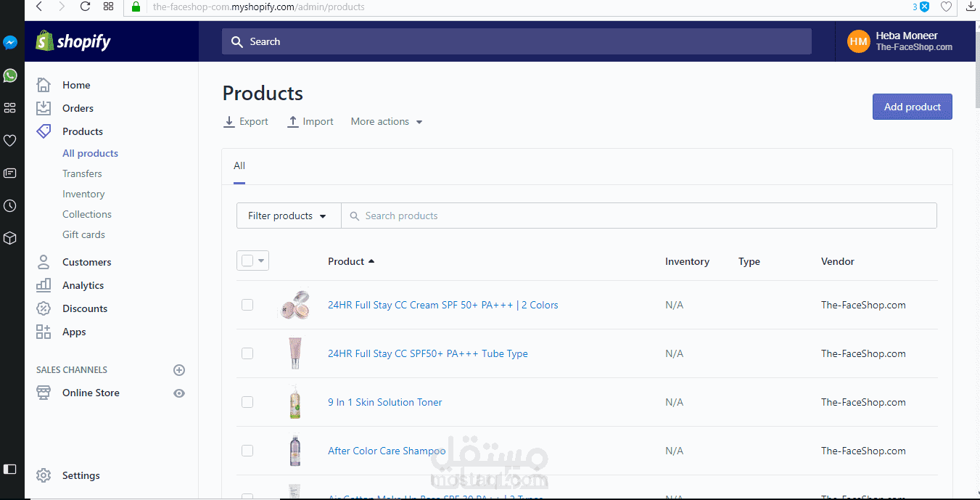Open Messenger in browser sidebar
The image size is (980, 500).
[x=10, y=43]
